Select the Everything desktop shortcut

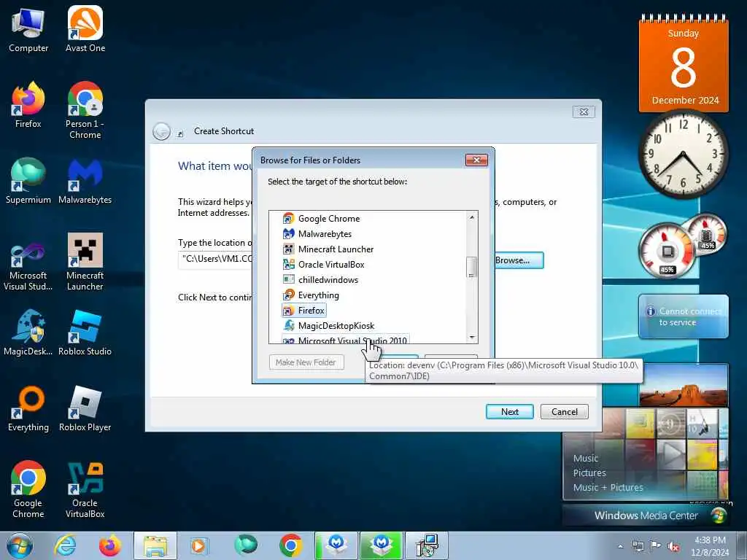click(28, 408)
